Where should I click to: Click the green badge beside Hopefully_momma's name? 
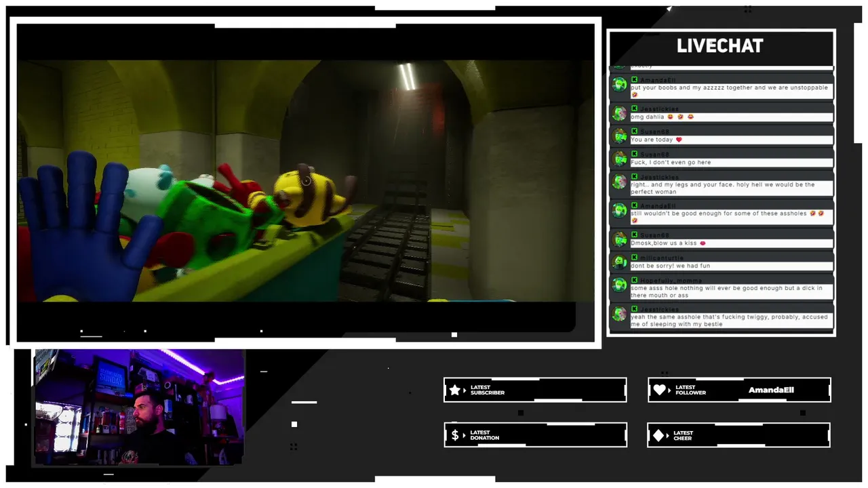634,280
